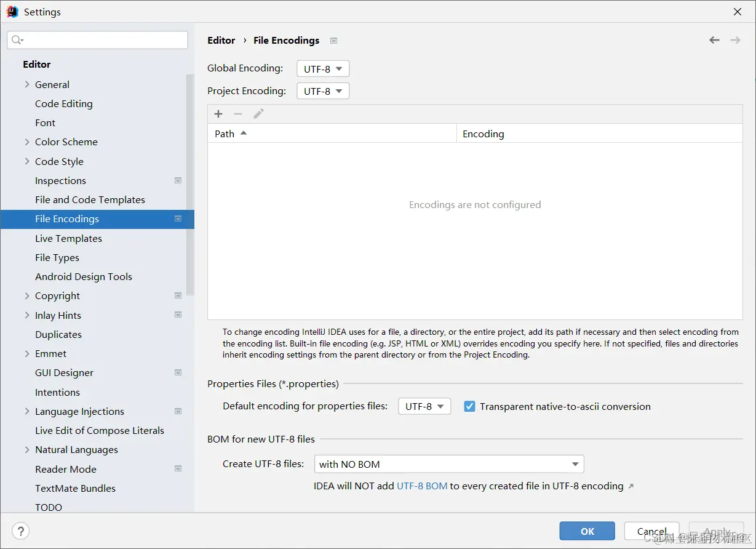Click project icon on Inlay Hints row

pos(178,315)
